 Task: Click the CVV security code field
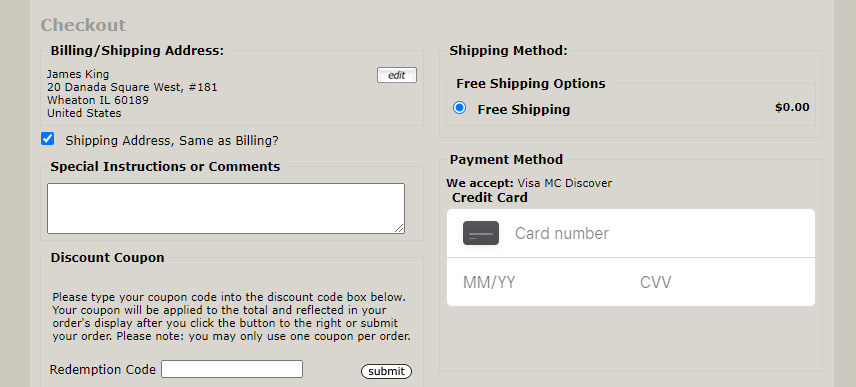pos(721,282)
